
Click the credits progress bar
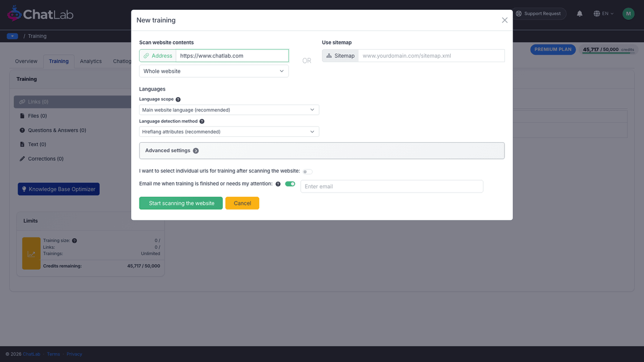pyautogui.click(x=609, y=53)
